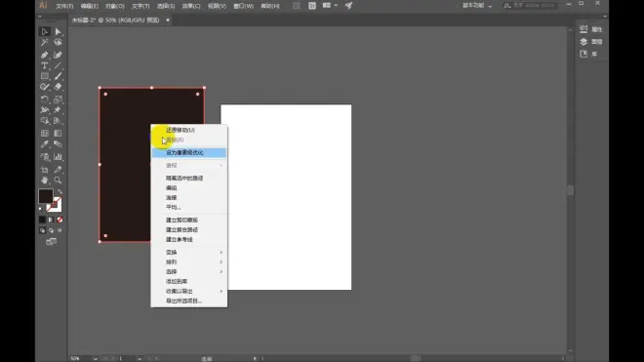This screenshot has width=644, height=362.
Task: Open the 基本功能 workspace switcher
Action: click(477, 6)
